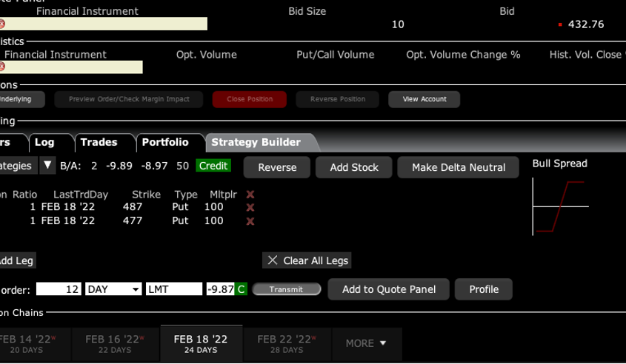Click the Add to Quote Panel button
Image resolution: width=626 pixels, height=364 pixels.
[x=388, y=289]
